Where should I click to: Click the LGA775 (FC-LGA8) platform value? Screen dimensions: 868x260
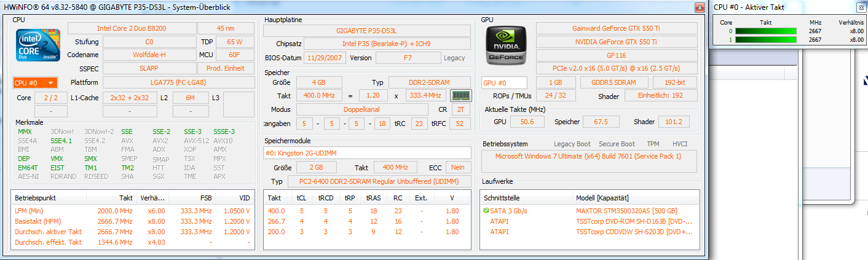[178, 83]
